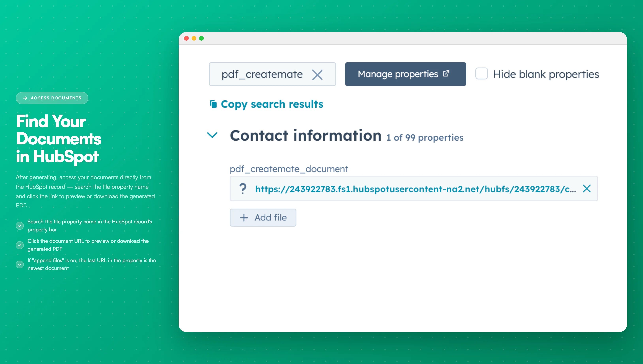Viewport: 643px width, 364px height.
Task: Click the pdf_createmate search input
Action: pyautogui.click(x=272, y=74)
